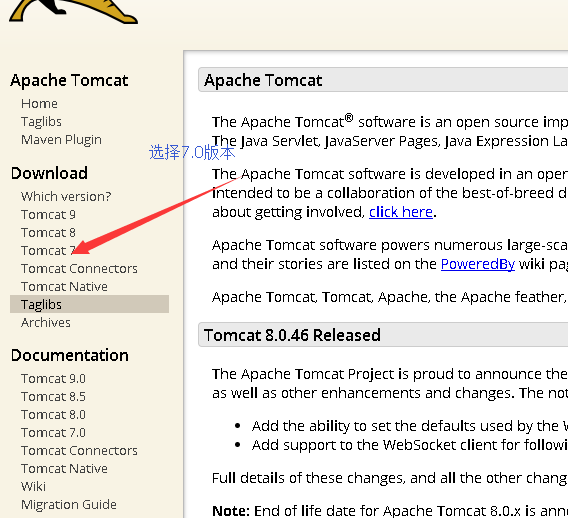Open Tomcat Connectors under Download
This screenshot has width=568, height=518.
(x=79, y=269)
